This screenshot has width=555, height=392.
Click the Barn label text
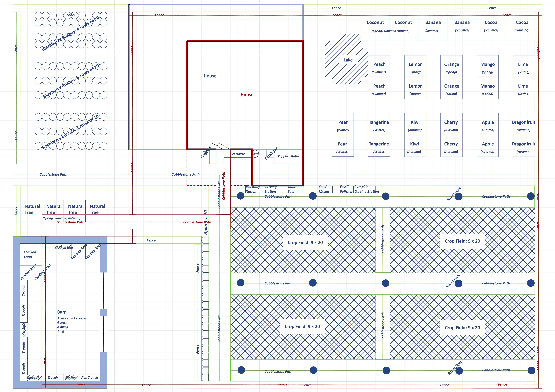[62, 312]
